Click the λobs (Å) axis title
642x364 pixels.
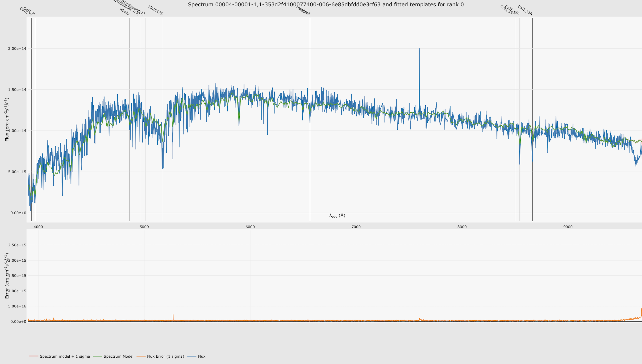(x=337, y=215)
